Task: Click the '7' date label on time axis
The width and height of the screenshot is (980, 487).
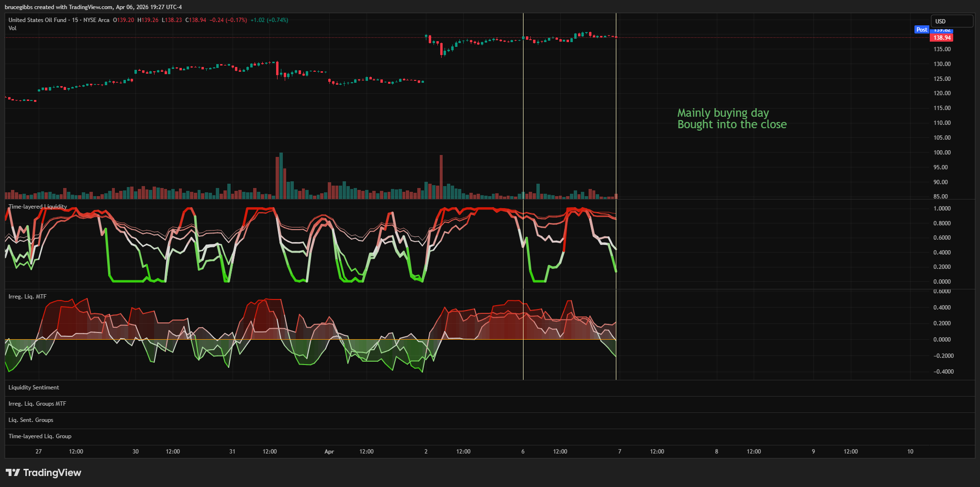Action: 620,452
